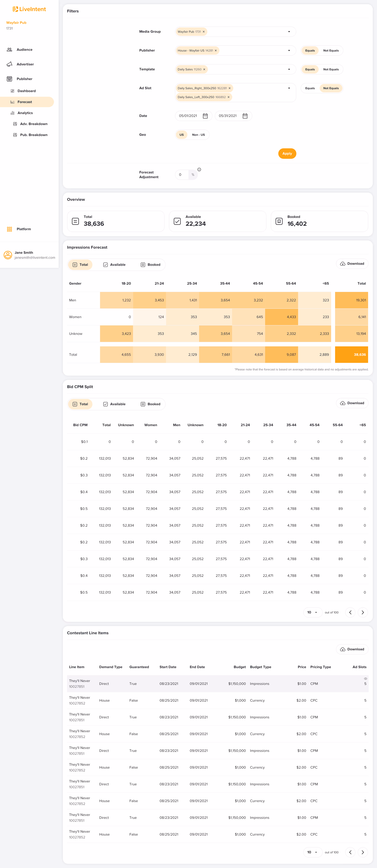Select Available tab in Impressions Forecast
Screen dimensions: 377x868
coord(114,265)
